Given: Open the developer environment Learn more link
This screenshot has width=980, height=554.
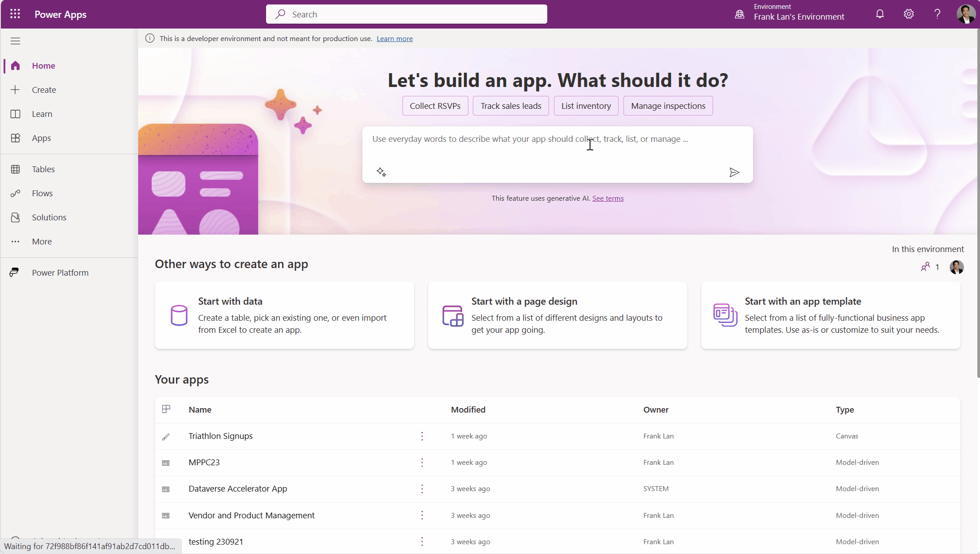Looking at the screenshot, I should tap(394, 38).
